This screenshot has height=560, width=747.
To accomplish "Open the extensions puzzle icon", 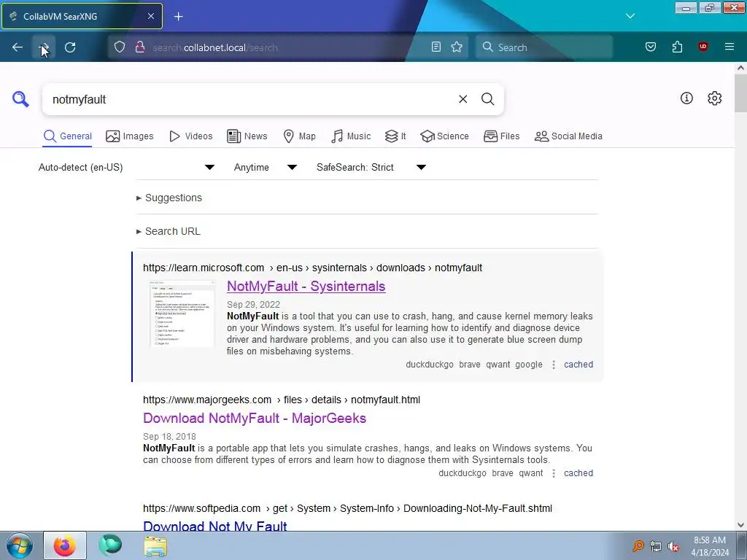I will 677,47.
